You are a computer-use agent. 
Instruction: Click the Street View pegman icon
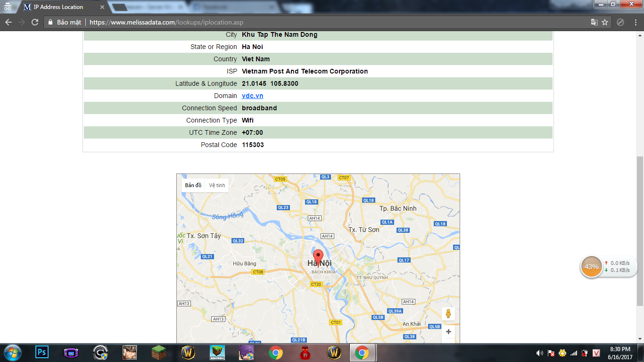448,314
